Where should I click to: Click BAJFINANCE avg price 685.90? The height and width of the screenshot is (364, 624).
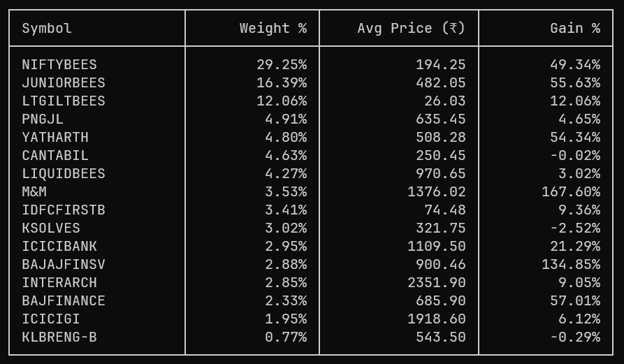click(440, 301)
